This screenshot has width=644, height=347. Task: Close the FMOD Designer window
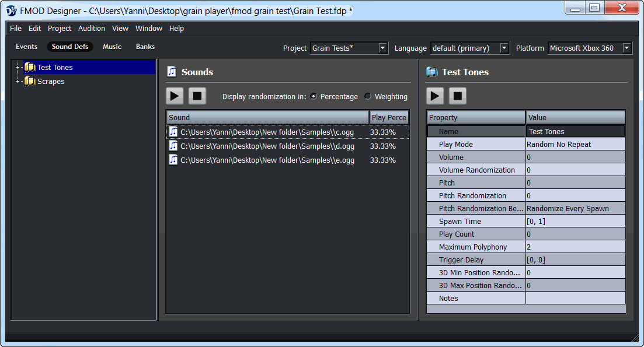point(622,8)
